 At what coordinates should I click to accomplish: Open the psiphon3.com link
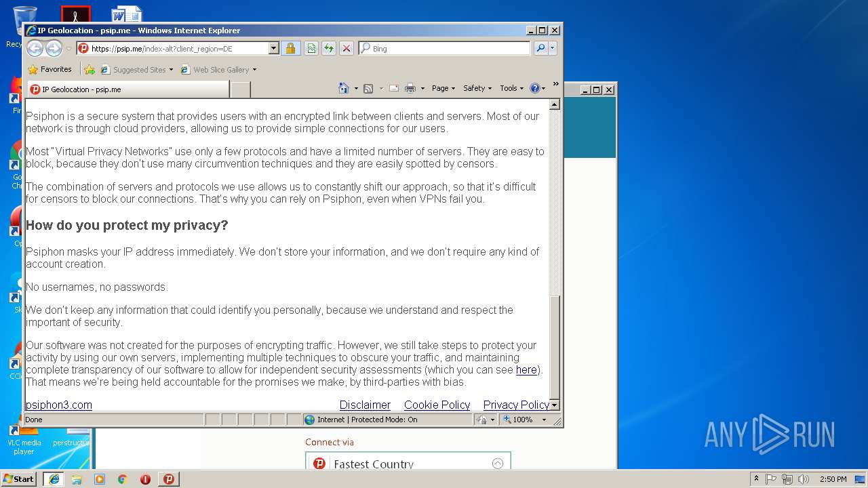point(59,405)
